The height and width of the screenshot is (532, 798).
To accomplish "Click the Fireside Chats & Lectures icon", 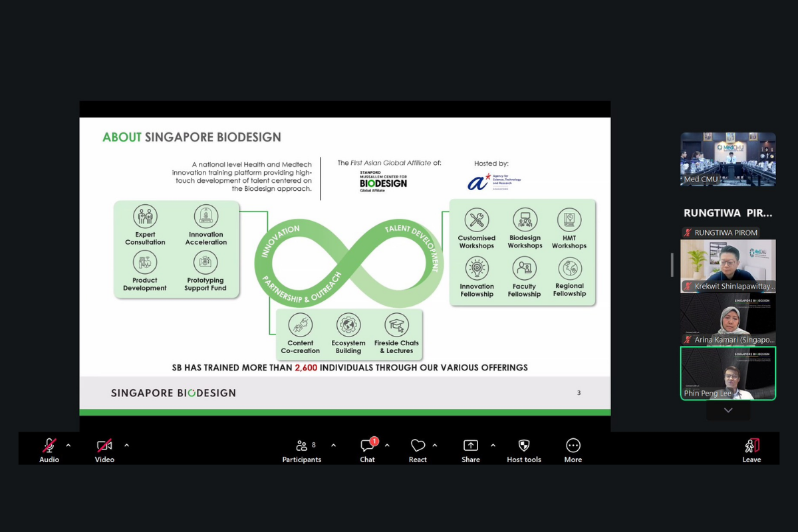I will click(397, 325).
